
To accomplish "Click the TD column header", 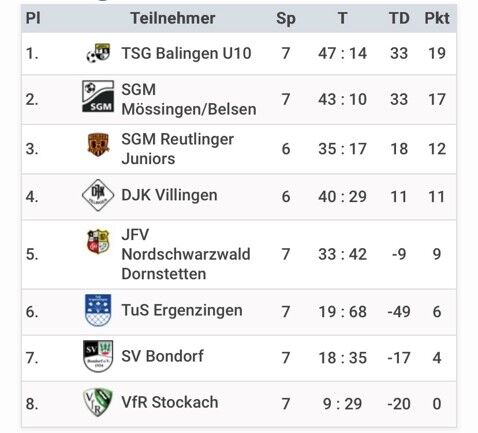I will point(399,18).
